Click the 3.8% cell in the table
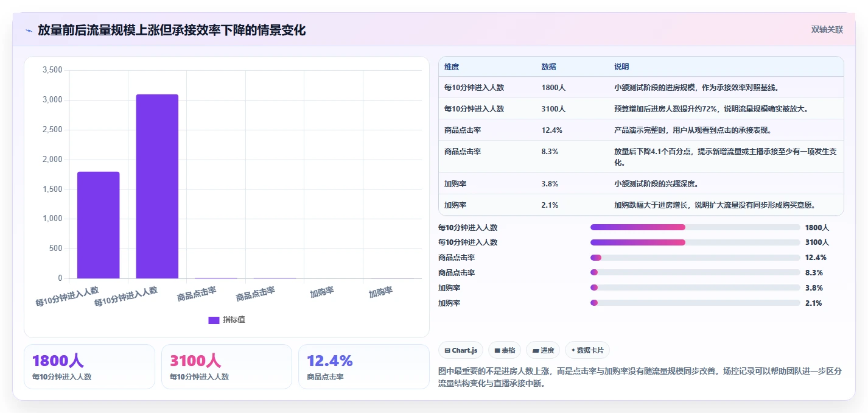868x413 pixels. (550, 183)
